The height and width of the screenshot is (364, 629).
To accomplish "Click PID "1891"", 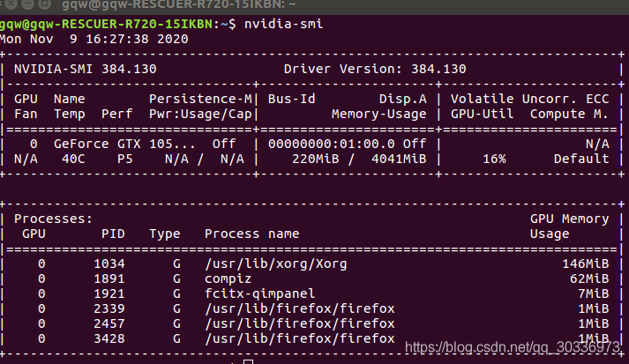I will [x=109, y=279].
